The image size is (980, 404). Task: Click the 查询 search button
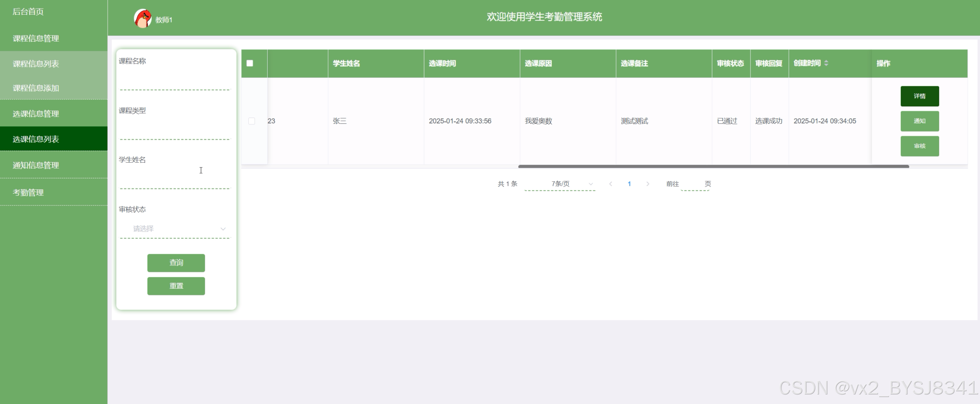176,263
